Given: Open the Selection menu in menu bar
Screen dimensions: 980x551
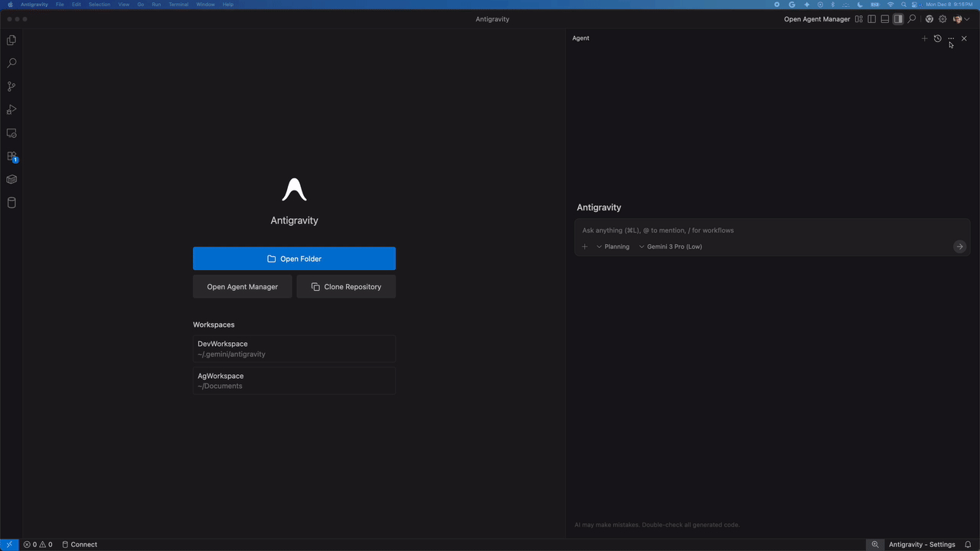Looking at the screenshot, I should [x=99, y=5].
